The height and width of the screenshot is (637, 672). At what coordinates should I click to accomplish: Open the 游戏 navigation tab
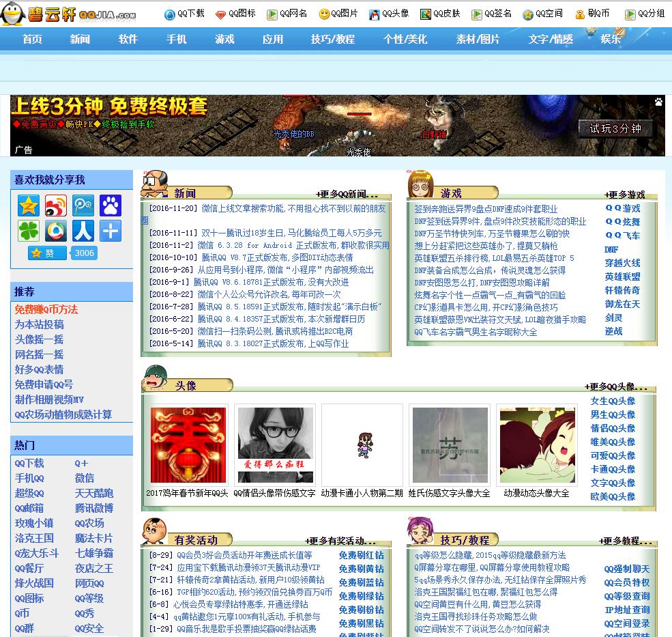coord(224,39)
